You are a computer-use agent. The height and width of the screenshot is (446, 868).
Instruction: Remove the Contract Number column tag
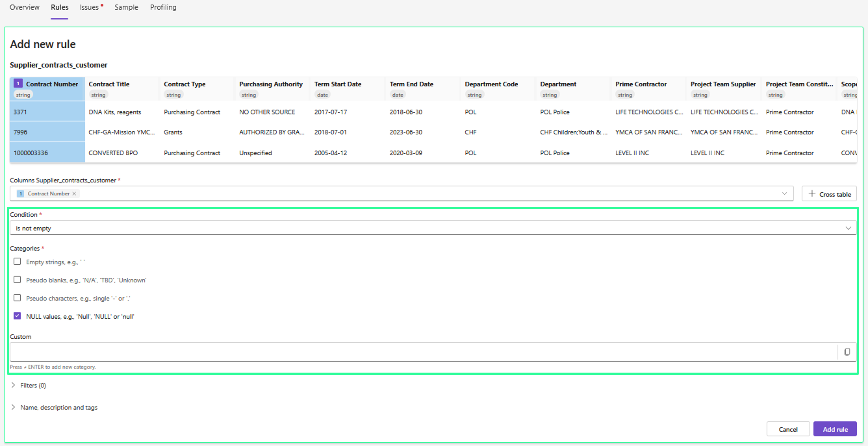tap(74, 194)
